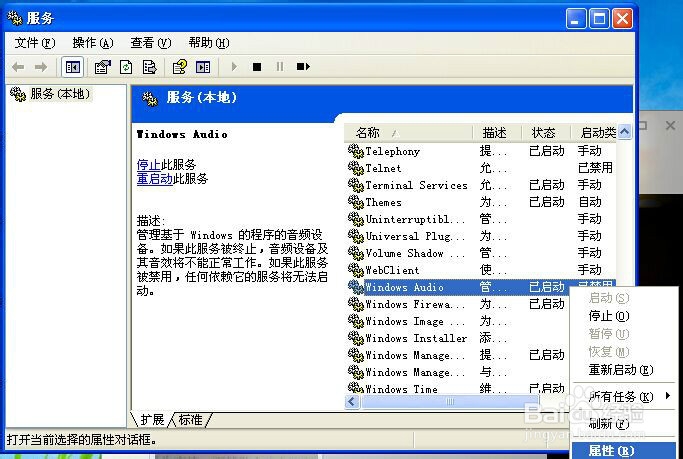Click the Volume Shadow service gear icon
The width and height of the screenshot is (683, 459).
[356, 253]
